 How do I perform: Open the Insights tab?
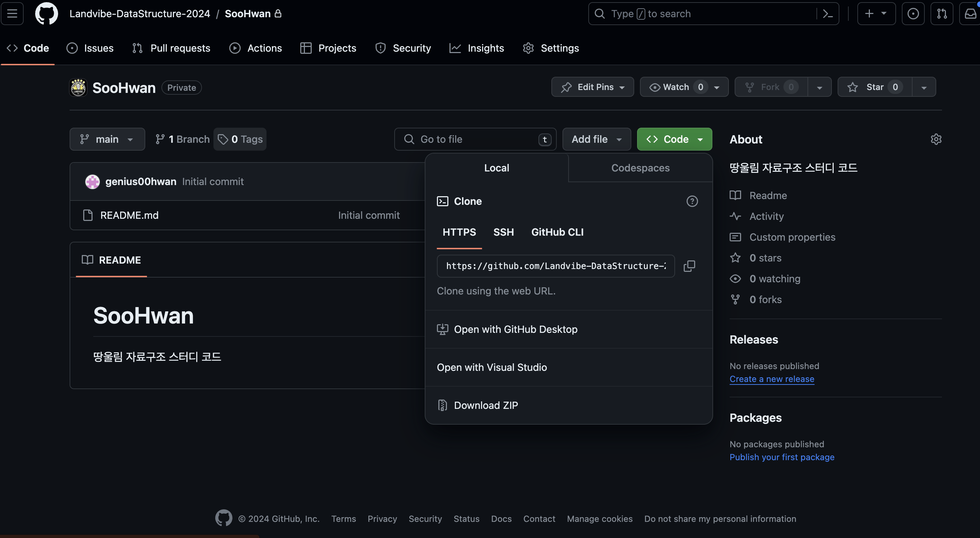coord(476,48)
